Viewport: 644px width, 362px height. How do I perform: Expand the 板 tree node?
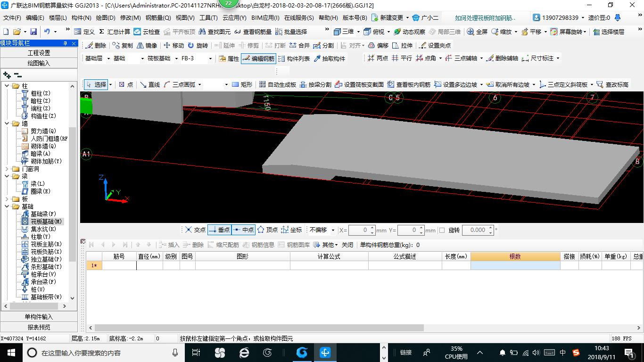(7, 199)
